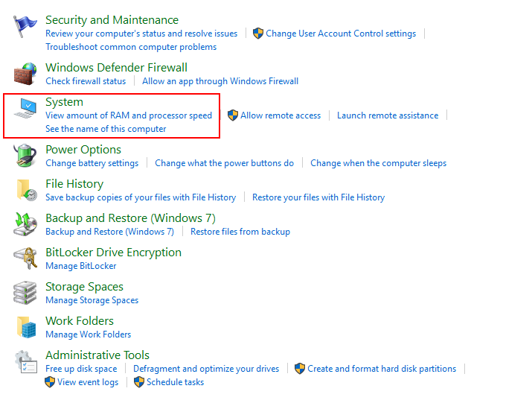Click shield icon beside Allow remote access
The height and width of the screenshot is (406, 532).
[x=233, y=115]
